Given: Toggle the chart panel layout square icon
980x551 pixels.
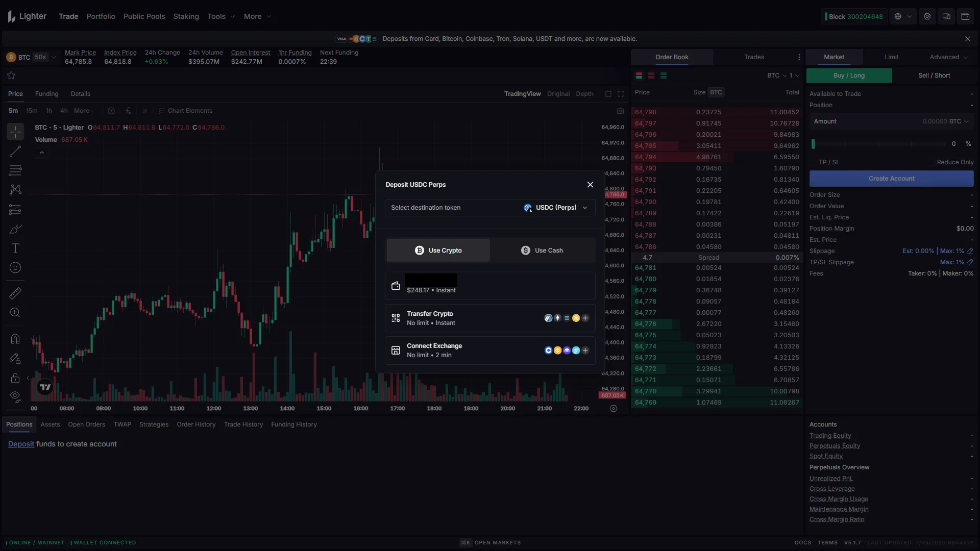Looking at the screenshot, I should [608, 94].
